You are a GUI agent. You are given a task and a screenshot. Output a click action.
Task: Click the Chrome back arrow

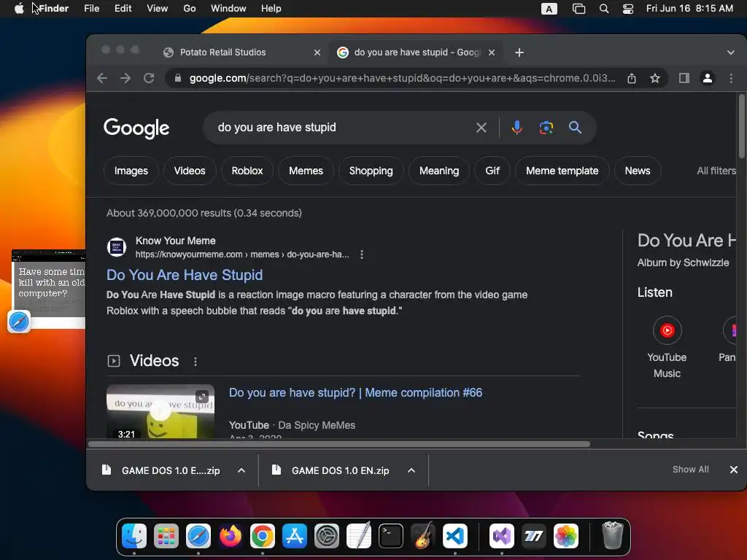[102, 78]
